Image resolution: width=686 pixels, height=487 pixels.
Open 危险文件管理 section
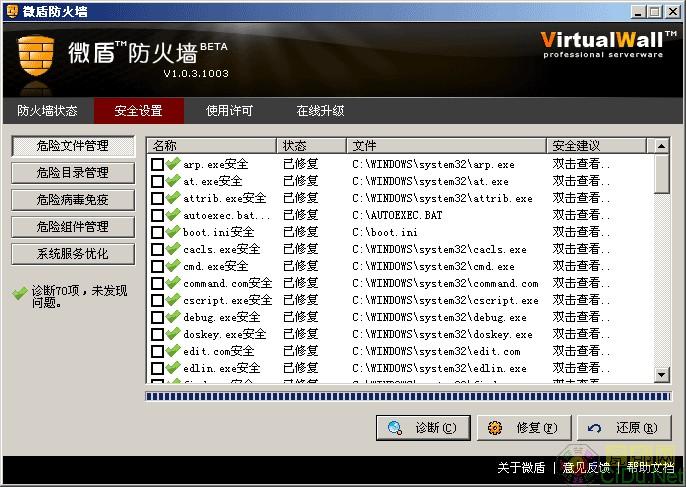(x=73, y=146)
